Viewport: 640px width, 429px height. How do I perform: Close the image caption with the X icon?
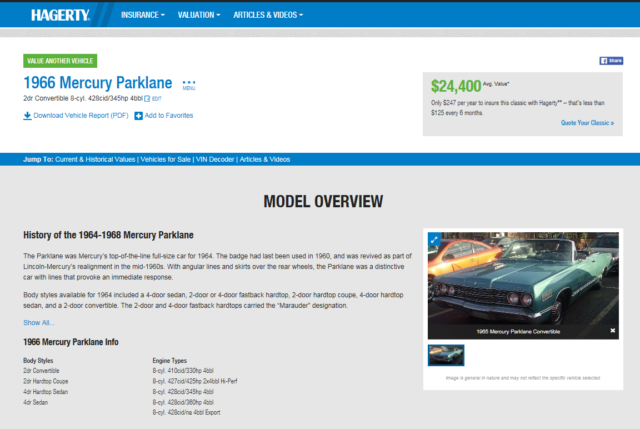[x=613, y=331]
